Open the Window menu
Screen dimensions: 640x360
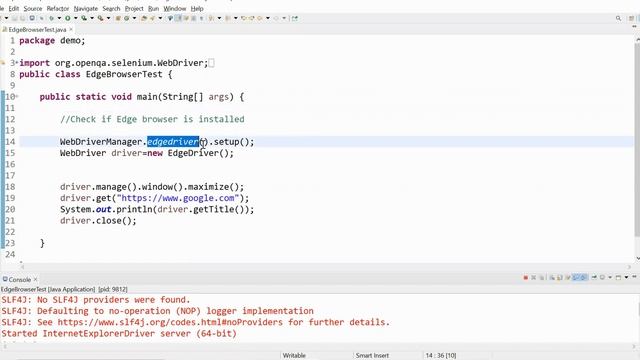tap(174, 8)
